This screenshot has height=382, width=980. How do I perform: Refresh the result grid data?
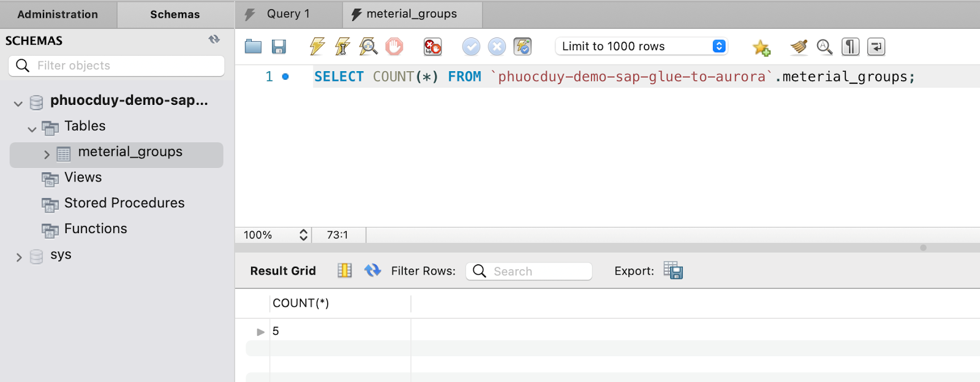[x=372, y=270]
